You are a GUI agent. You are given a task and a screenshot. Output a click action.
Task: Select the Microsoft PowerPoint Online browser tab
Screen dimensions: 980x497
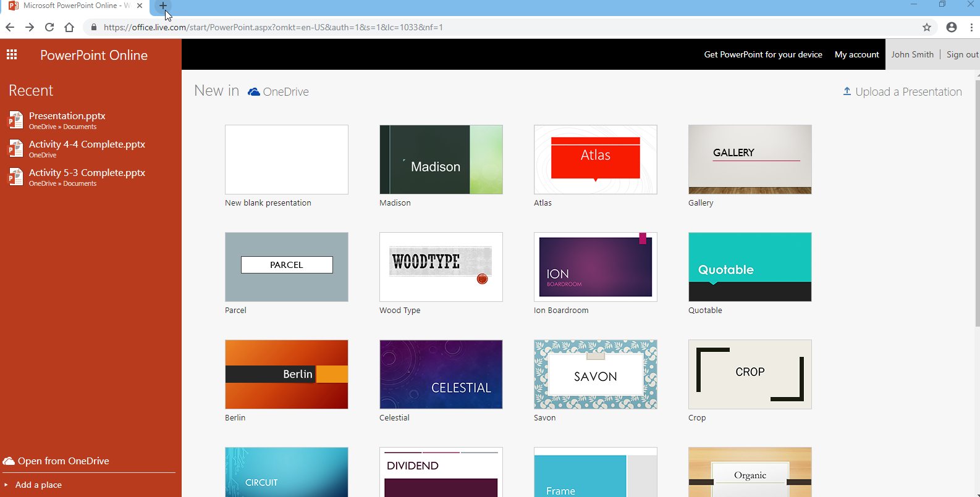pos(75,6)
